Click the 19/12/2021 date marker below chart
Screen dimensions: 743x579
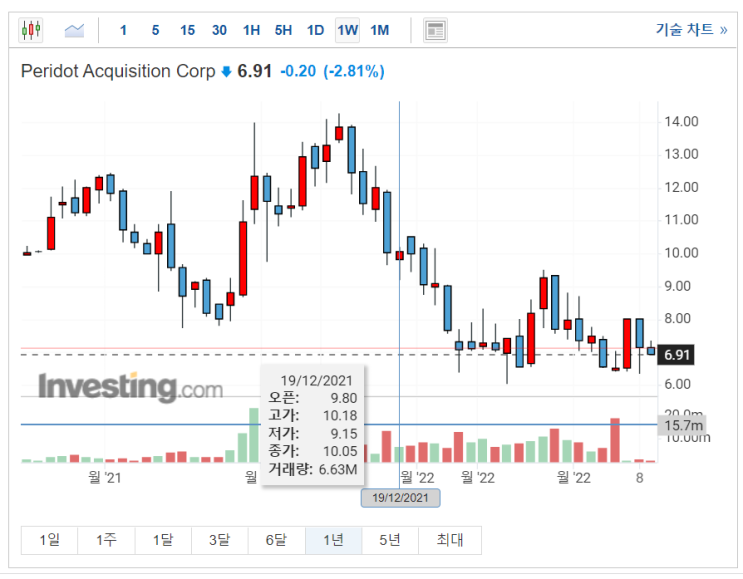point(400,498)
